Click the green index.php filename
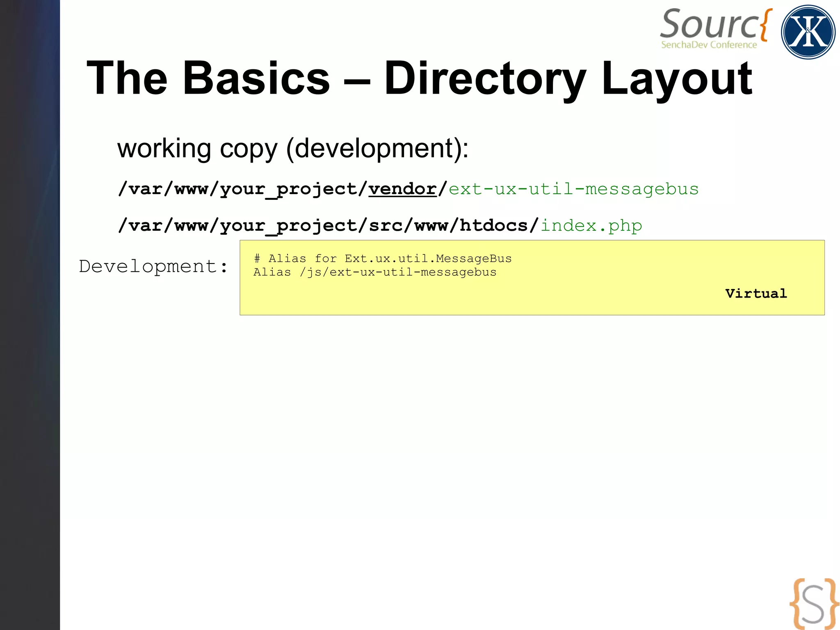The height and width of the screenshot is (630, 840). 591,225
